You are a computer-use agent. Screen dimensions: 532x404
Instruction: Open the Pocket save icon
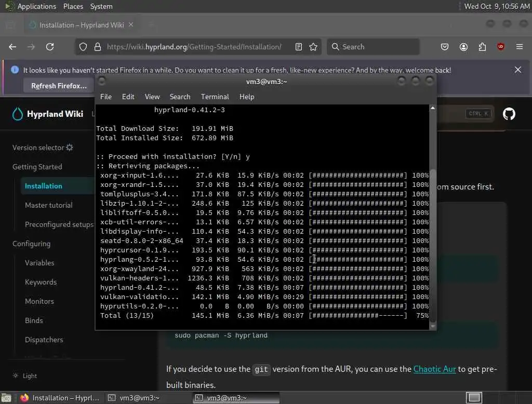tap(445, 47)
